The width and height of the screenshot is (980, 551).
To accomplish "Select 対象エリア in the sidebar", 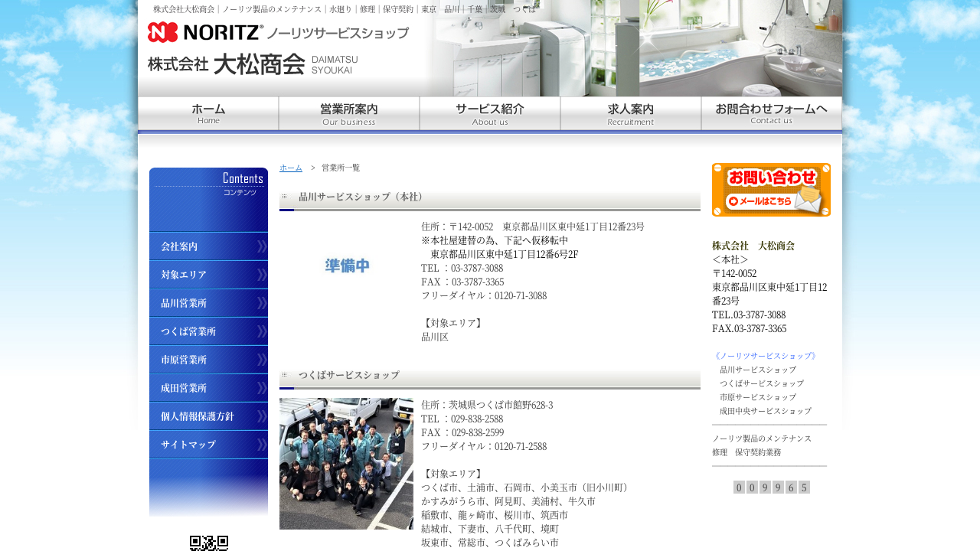I will pyautogui.click(x=208, y=275).
